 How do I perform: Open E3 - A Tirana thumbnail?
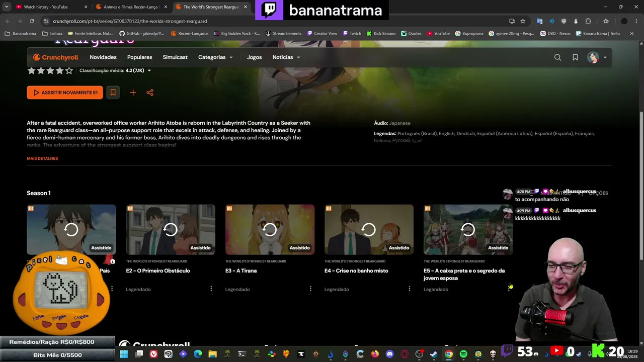point(270,229)
